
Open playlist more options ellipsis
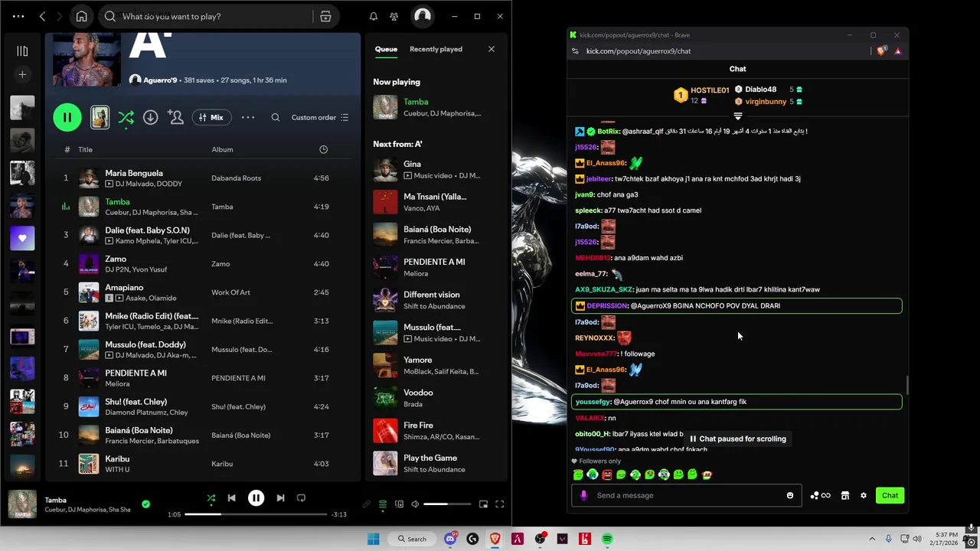tap(248, 117)
